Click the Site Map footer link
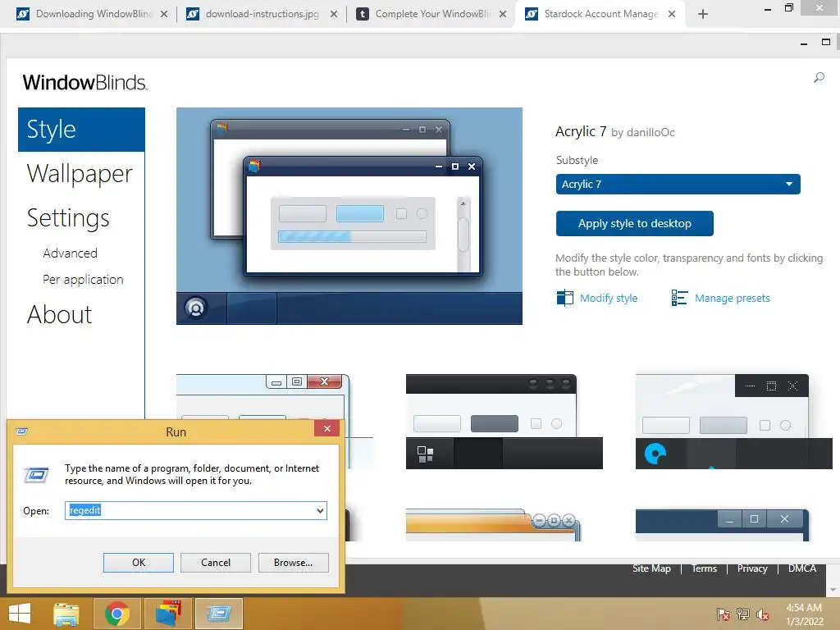Screen dimensions: 840x630 click(x=651, y=568)
